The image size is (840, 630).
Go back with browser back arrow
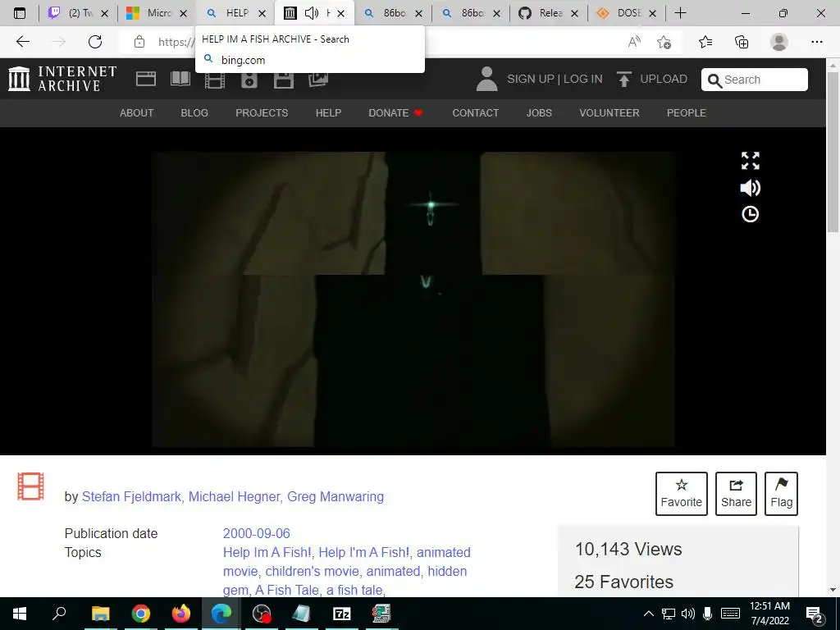(22, 42)
